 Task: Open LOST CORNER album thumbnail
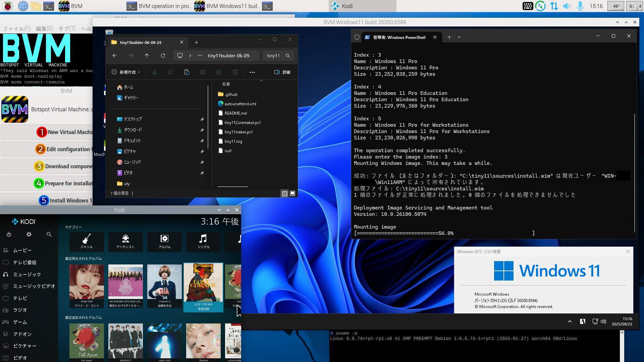[x=203, y=283]
